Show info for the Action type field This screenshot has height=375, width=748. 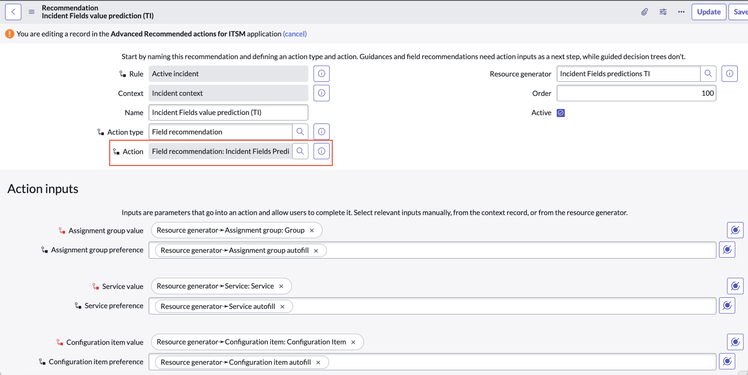click(322, 132)
